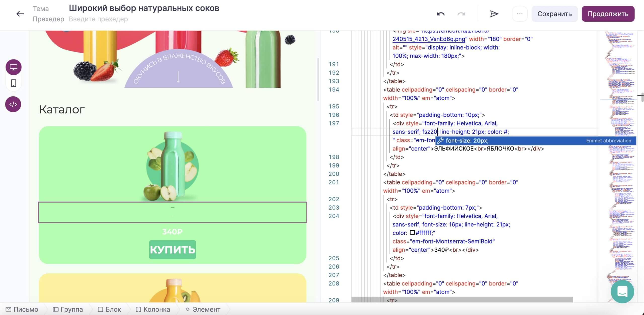Click the curved banner down arrow

[x=178, y=77]
